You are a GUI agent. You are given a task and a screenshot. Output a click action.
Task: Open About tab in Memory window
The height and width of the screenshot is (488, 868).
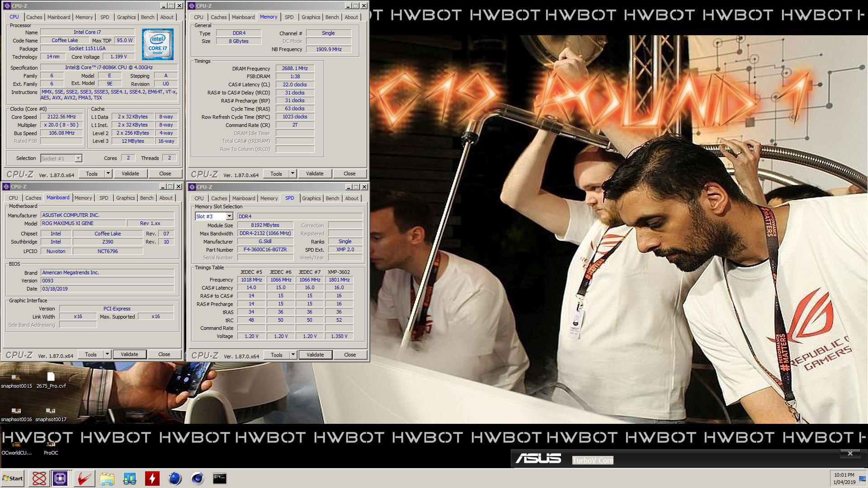[351, 17]
